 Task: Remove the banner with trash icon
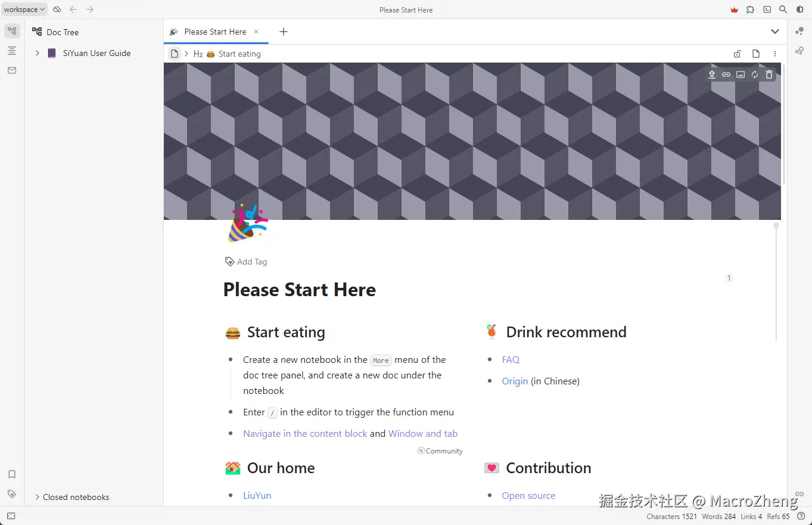point(769,74)
